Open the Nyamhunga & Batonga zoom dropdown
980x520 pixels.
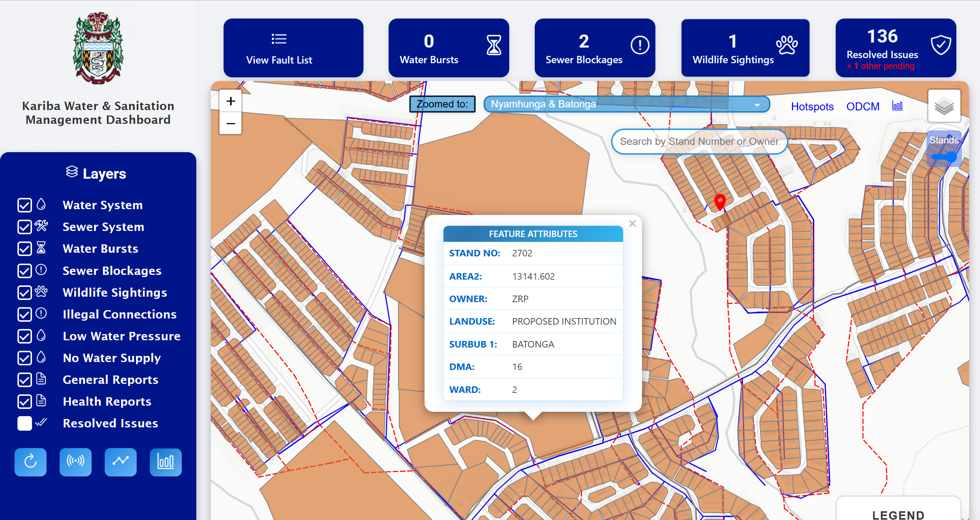click(x=626, y=104)
